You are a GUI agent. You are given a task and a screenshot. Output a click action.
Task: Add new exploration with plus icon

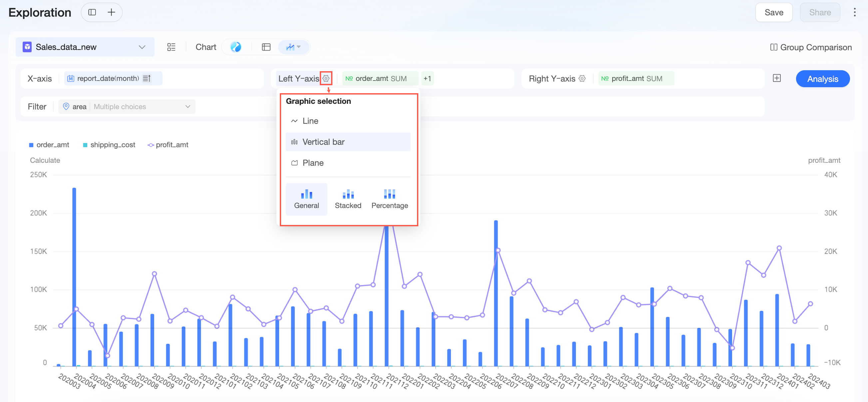tap(111, 12)
